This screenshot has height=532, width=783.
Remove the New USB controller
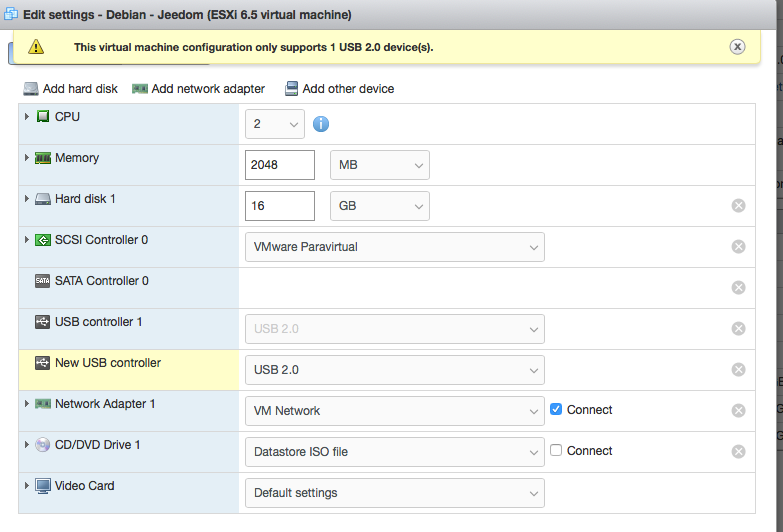(x=739, y=370)
